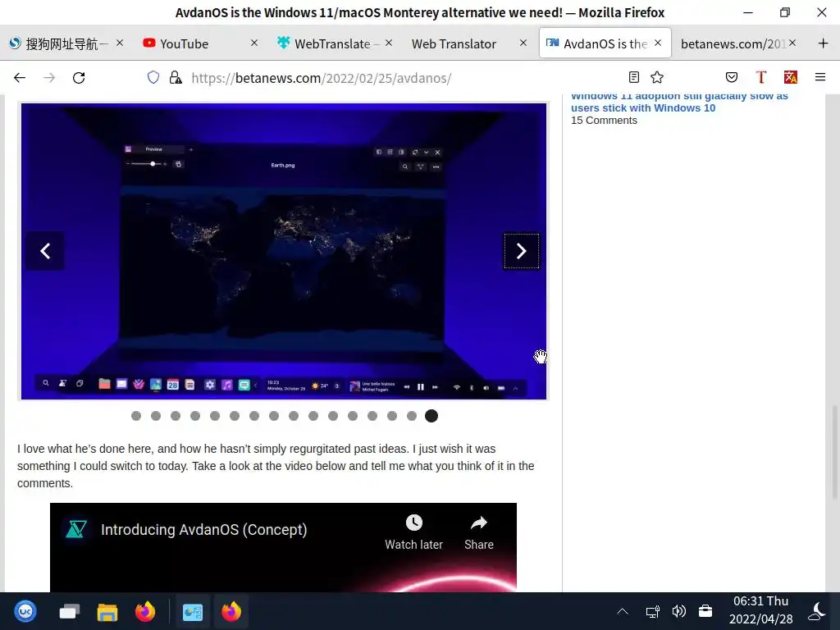The width and height of the screenshot is (840, 630).
Task: Select the last active slideshow dot
Action: point(431,416)
